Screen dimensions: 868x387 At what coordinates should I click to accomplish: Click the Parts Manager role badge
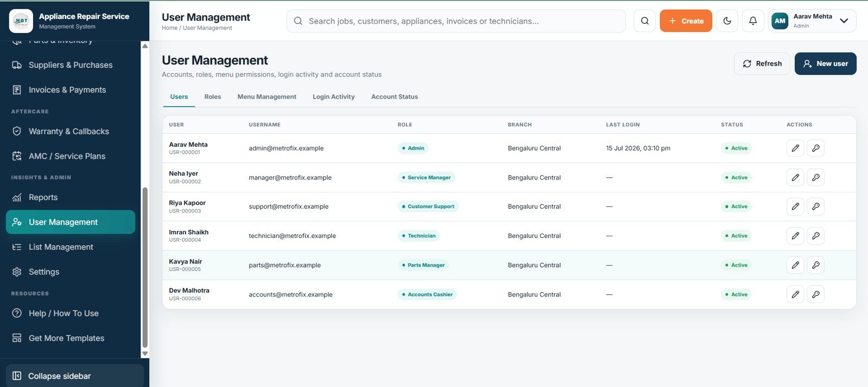[423, 265]
